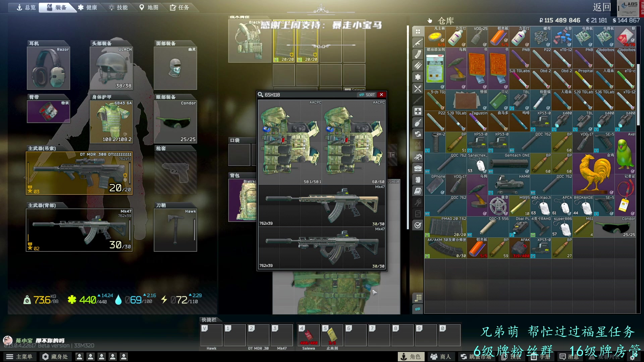Select the 特训 armband in the 臂带 slot
The height and width of the screenshot is (362, 644).
click(x=48, y=111)
